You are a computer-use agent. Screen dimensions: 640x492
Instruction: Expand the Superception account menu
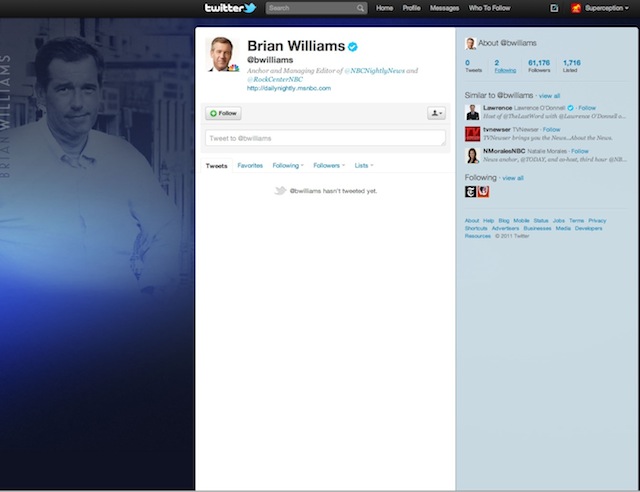click(606, 8)
